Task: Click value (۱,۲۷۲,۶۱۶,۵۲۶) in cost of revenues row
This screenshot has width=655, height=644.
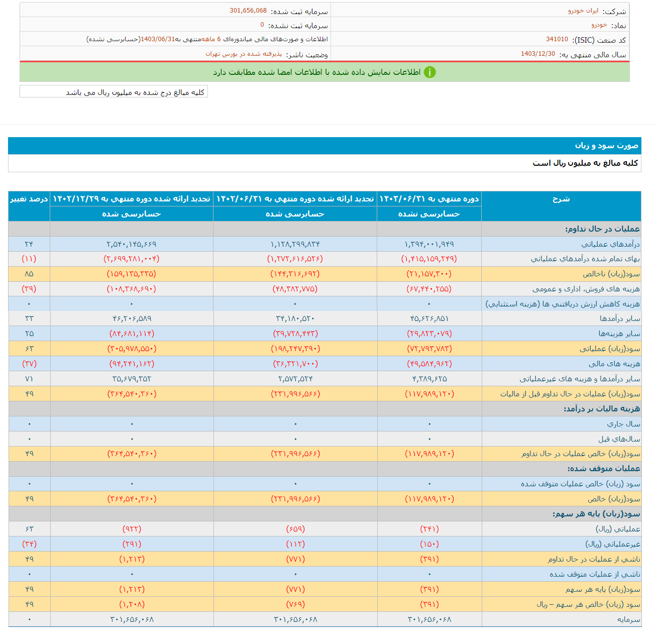Action: [295, 259]
